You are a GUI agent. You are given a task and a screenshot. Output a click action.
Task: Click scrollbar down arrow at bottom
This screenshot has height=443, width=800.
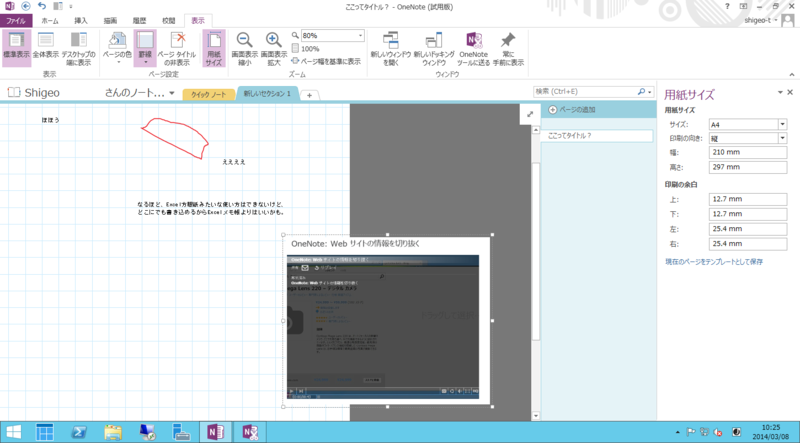pos(536,415)
